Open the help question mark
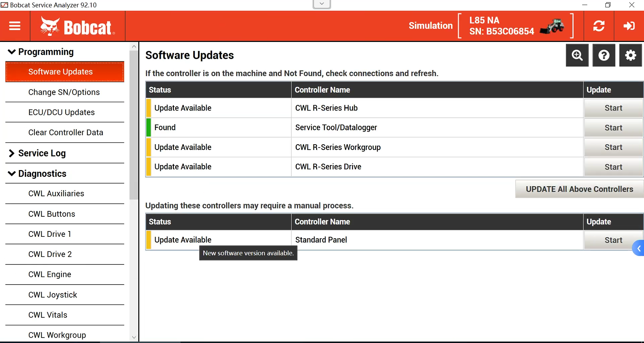This screenshot has width=644, height=343. (x=604, y=55)
